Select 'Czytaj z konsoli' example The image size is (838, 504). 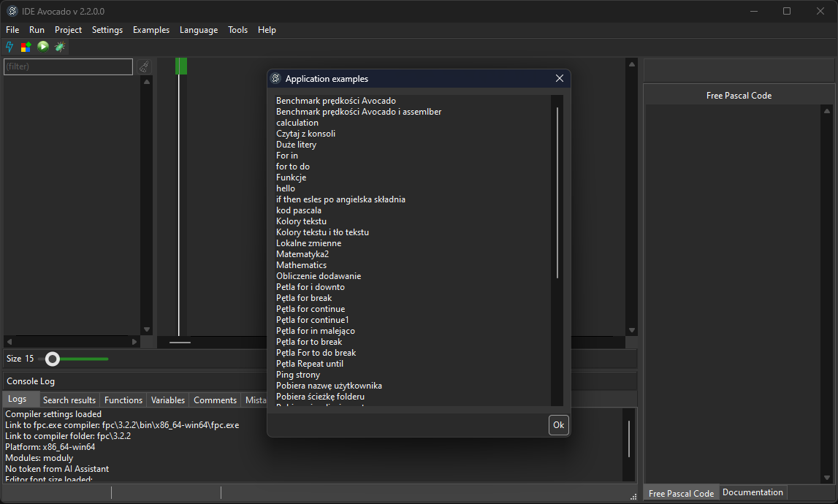point(305,134)
